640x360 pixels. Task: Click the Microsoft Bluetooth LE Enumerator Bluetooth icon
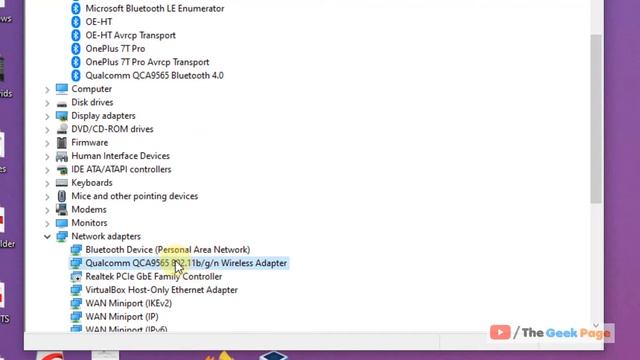(x=76, y=9)
